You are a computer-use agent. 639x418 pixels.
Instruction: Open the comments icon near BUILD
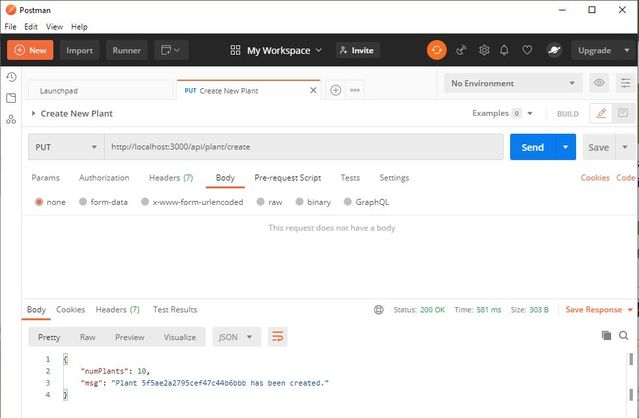[x=623, y=113]
